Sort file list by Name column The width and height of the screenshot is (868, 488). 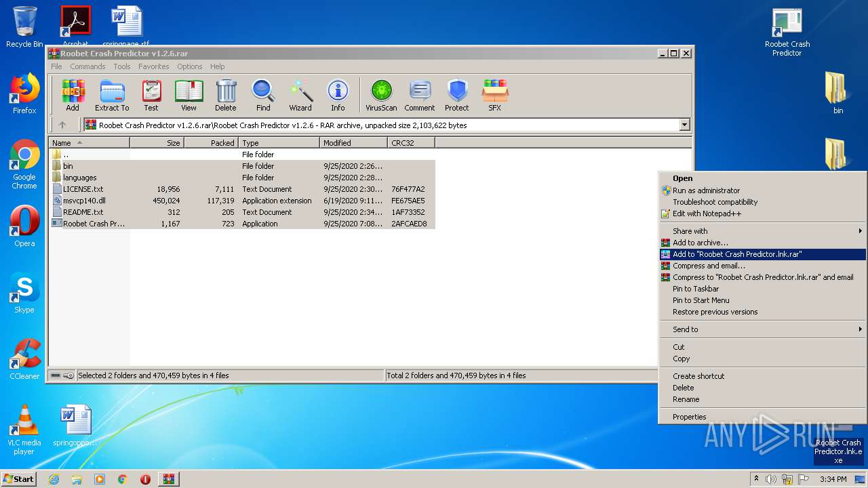89,143
